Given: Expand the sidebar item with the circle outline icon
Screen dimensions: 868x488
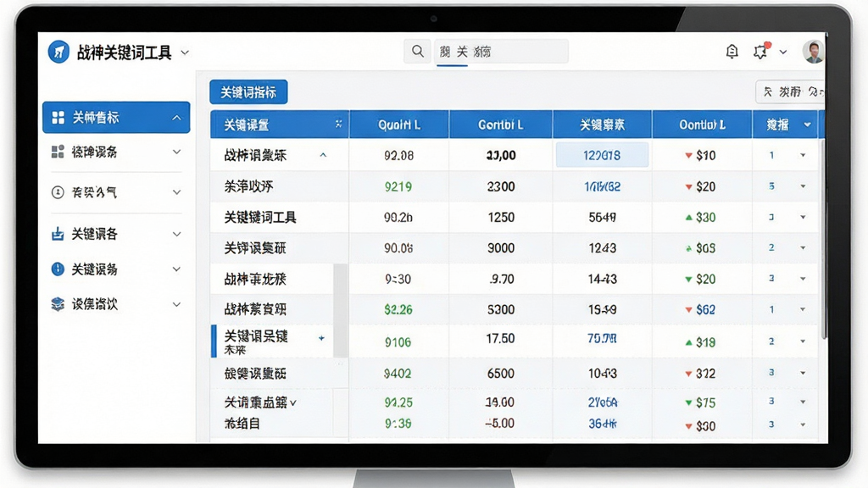Looking at the screenshot, I should (x=176, y=192).
